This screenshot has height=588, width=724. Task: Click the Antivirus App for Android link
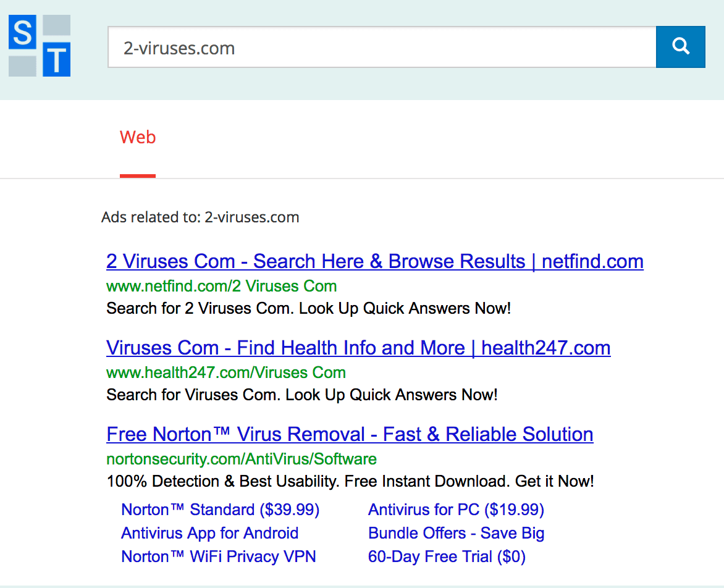pos(209,533)
